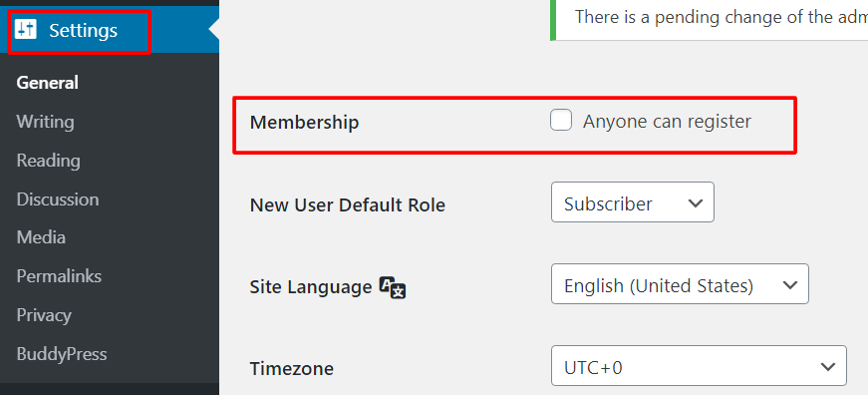Screen dimensions: 868x395
Task: Click the Site Language translation icon
Action: click(x=393, y=287)
